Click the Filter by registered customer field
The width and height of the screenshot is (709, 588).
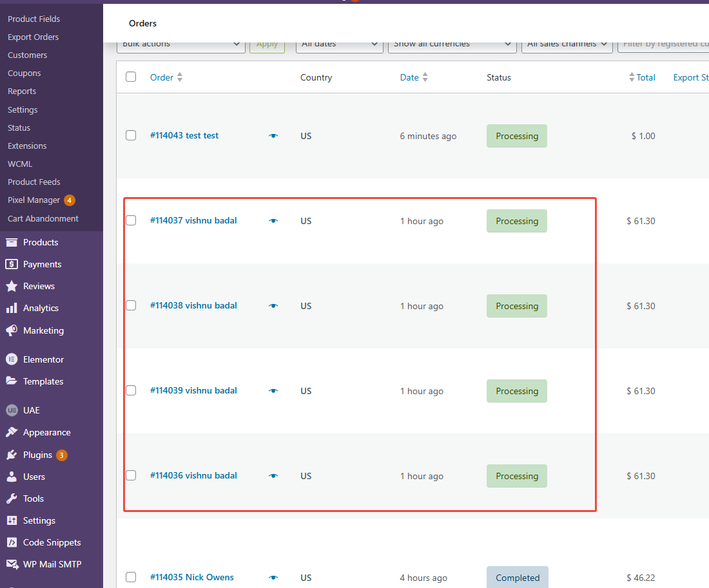click(664, 44)
